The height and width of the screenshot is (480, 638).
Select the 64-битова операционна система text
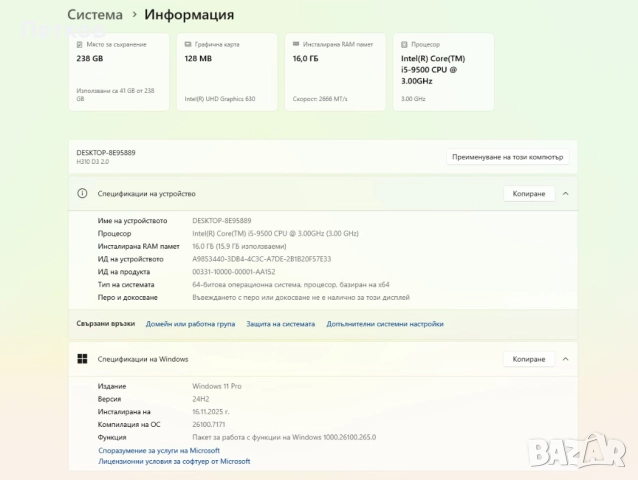pyautogui.click(x=291, y=285)
